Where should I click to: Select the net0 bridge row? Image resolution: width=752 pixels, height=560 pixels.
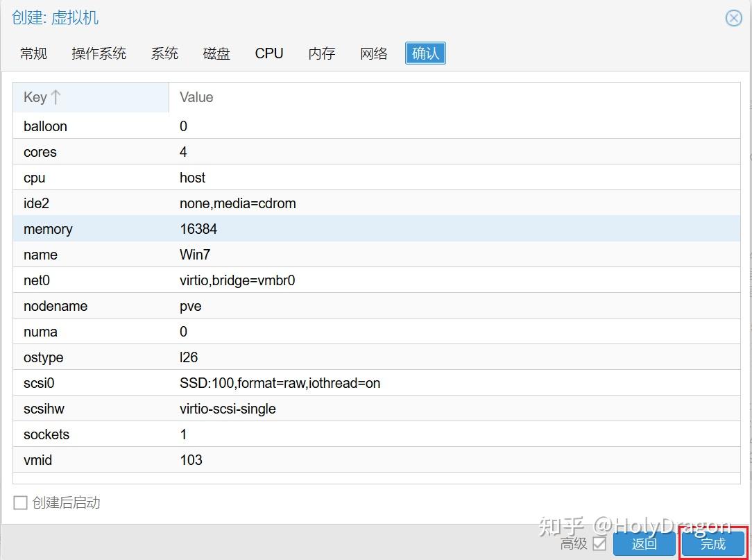tap(277, 280)
